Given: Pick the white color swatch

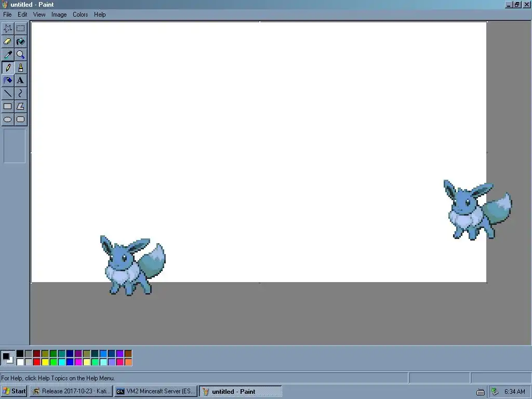Looking at the screenshot, I should [x=20, y=362].
